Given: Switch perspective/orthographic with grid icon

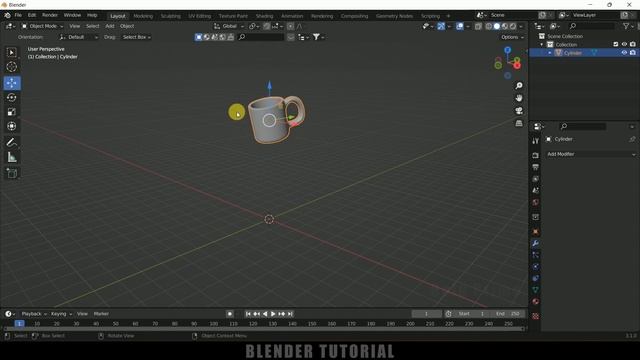Looking at the screenshot, I should [519, 123].
